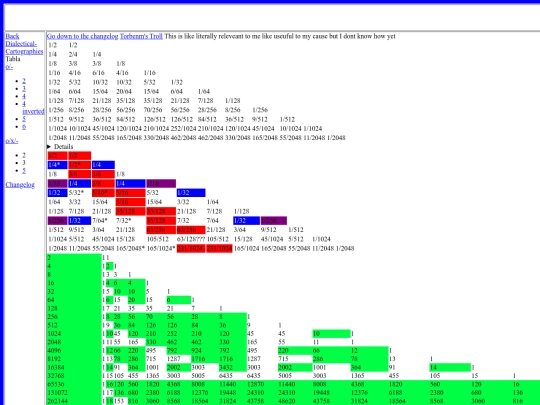Click the green '262144' row label
The image size is (540, 405).
(x=74, y=401)
